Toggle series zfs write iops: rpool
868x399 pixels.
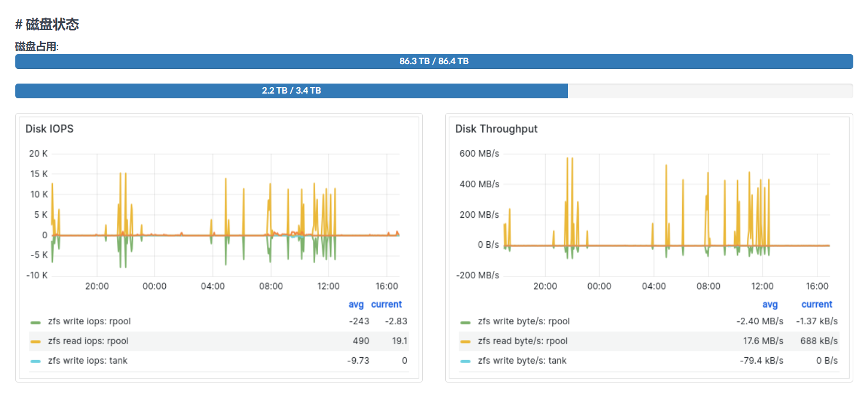[89, 321]
